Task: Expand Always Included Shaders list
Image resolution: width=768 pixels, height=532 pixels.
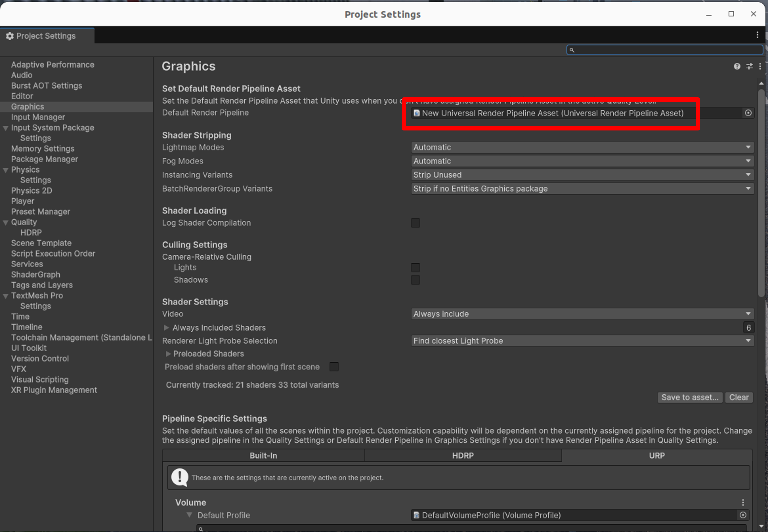Action: [x=167, y=328]
